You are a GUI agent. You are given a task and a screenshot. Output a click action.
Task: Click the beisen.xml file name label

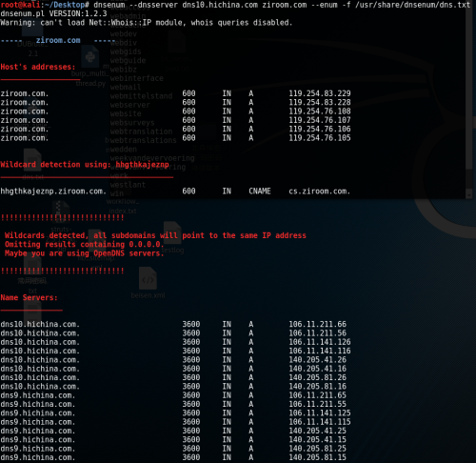pos(148,295)
